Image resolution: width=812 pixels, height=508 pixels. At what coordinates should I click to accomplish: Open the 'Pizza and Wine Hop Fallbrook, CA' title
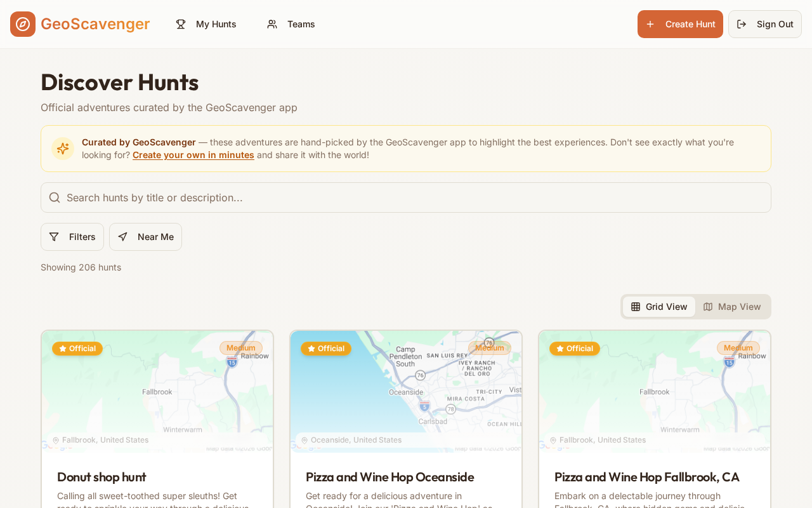(647, 477)
